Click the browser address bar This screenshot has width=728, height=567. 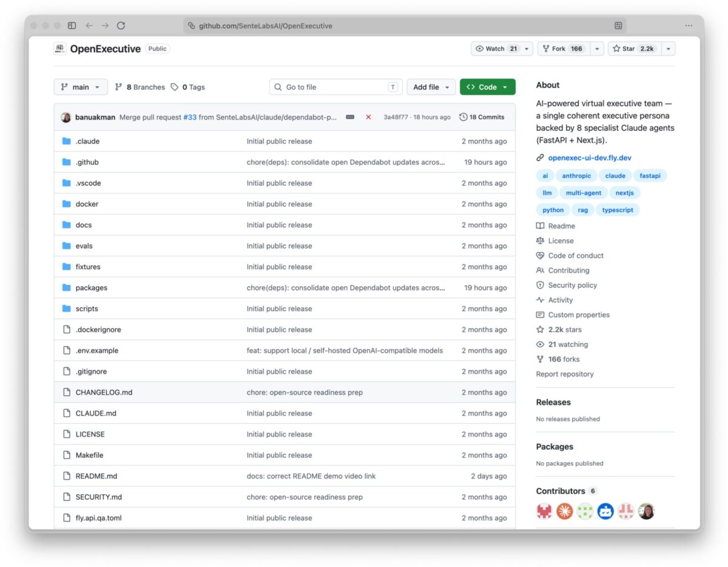[405, 25]
